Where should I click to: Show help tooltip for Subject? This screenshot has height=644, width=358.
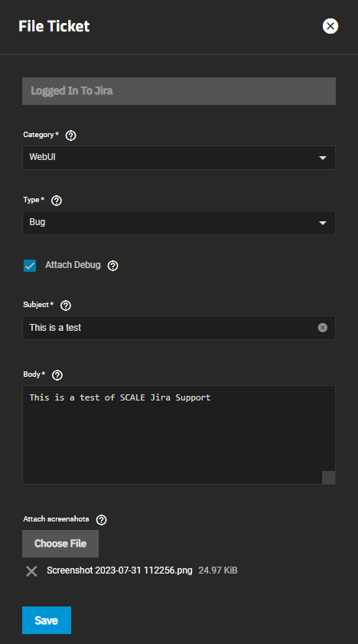66,306
